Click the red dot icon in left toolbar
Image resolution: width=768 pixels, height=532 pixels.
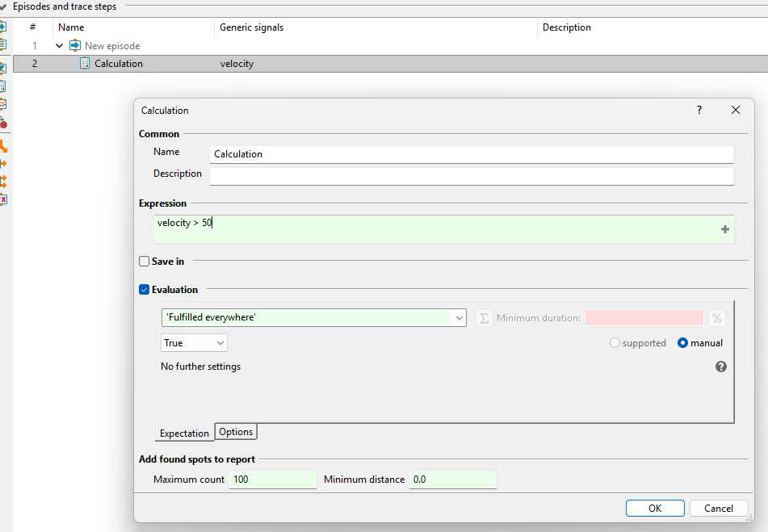[3, 123]
